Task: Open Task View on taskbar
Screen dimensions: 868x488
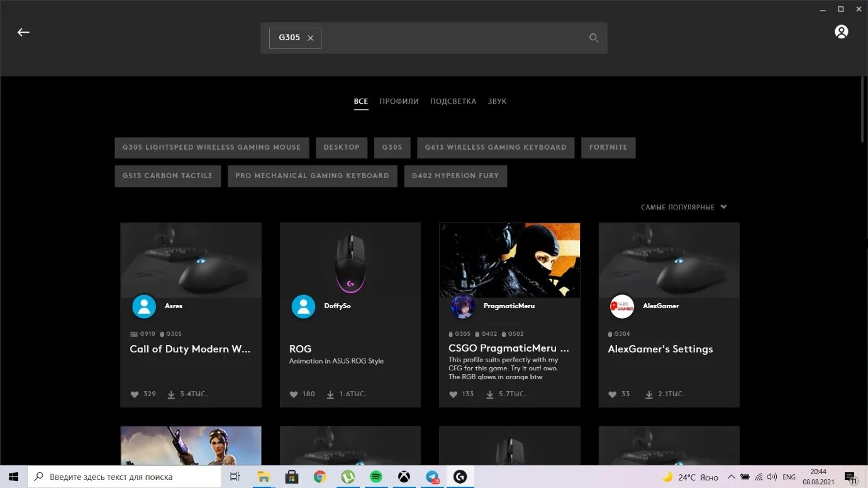Action: tap(235, 477)
